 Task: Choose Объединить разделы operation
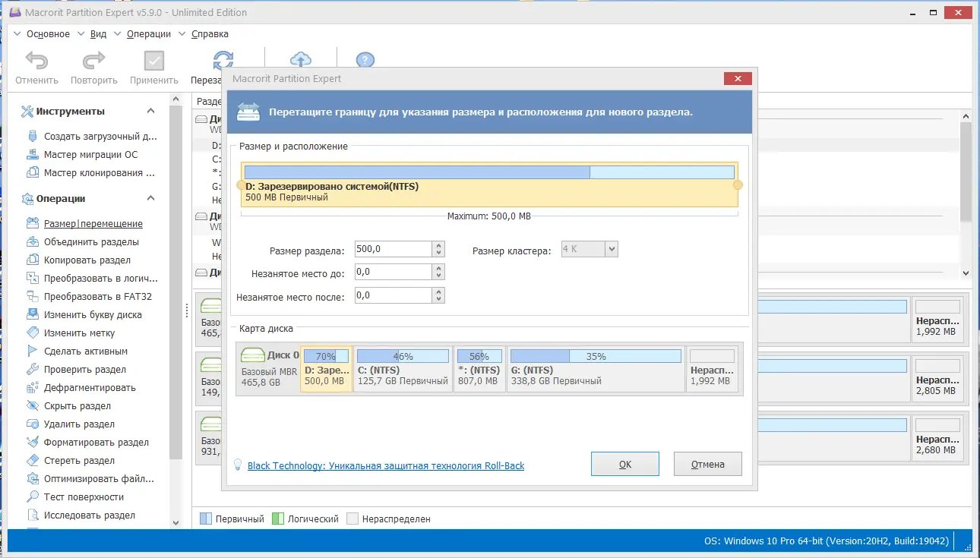82,242
